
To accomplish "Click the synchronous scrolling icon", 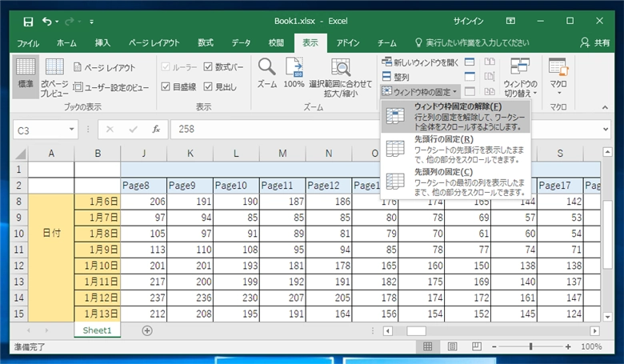I will click(x=490, y=77).
